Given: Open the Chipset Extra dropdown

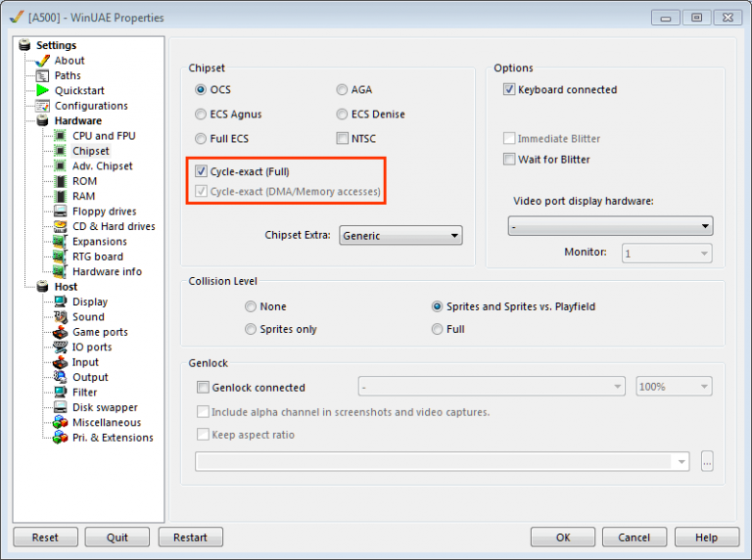Looking at the screenshot, I should tap(400, 236).
